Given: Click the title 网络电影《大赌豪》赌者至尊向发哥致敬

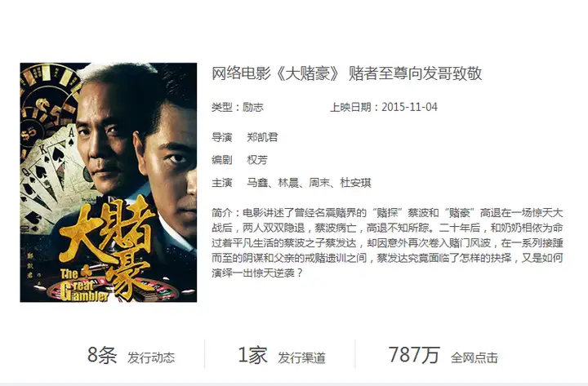Looking at the screenshot, I should 346,73.
